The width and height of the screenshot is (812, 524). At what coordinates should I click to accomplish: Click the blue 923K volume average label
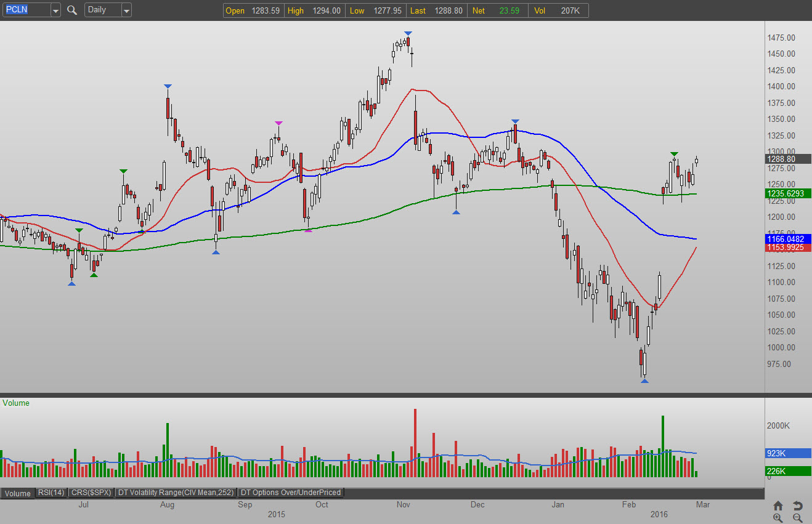[x=788, y=453]
